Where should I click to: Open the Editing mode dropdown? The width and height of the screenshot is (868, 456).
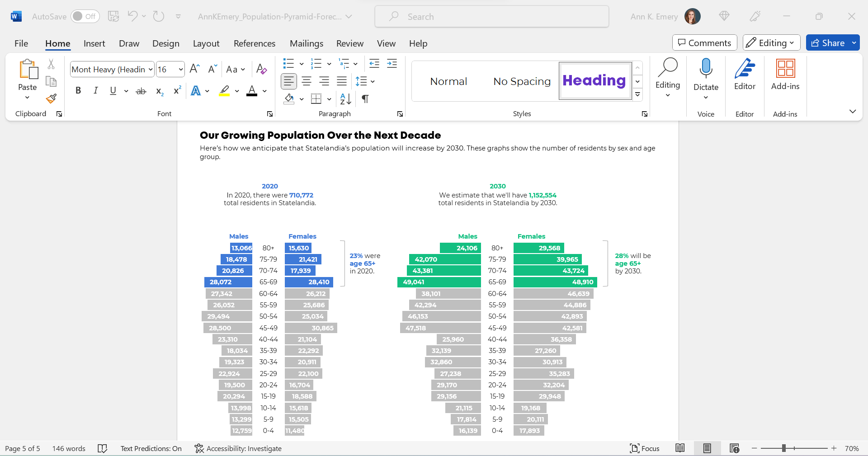pyautogui.click(x=771, y=43)
